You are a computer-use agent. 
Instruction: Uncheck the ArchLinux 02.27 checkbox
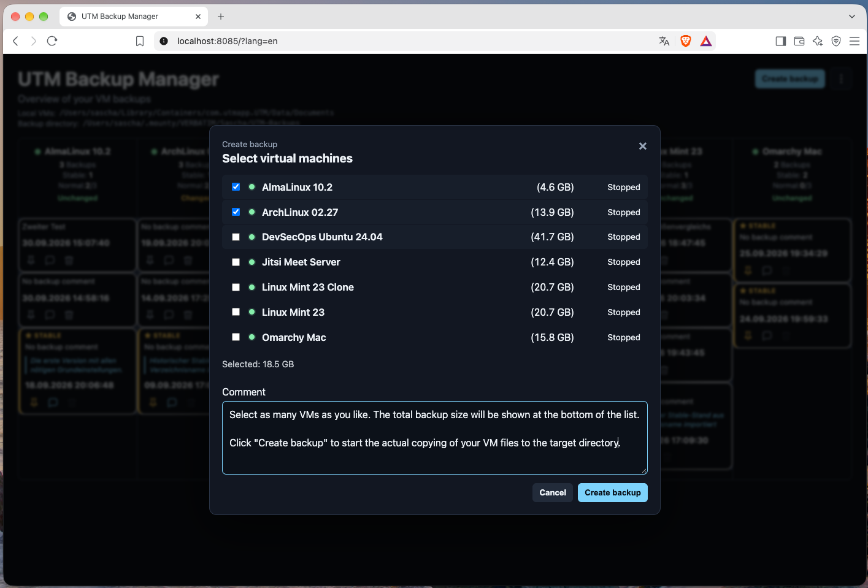[236, 212]
